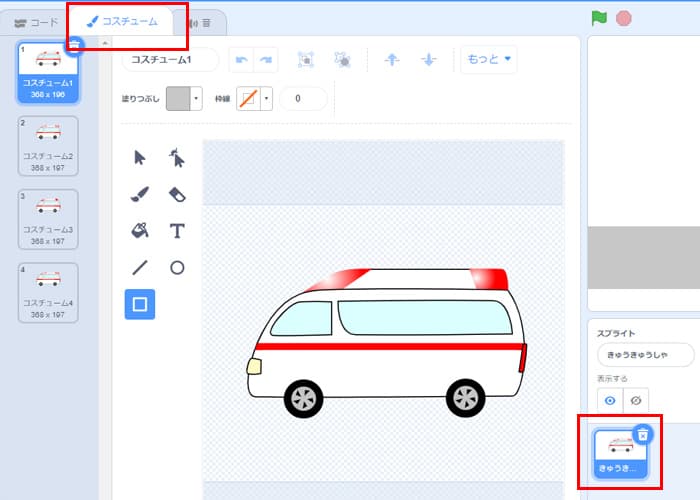
Task: Switch to the コード tab
Action: click(37, 23)
